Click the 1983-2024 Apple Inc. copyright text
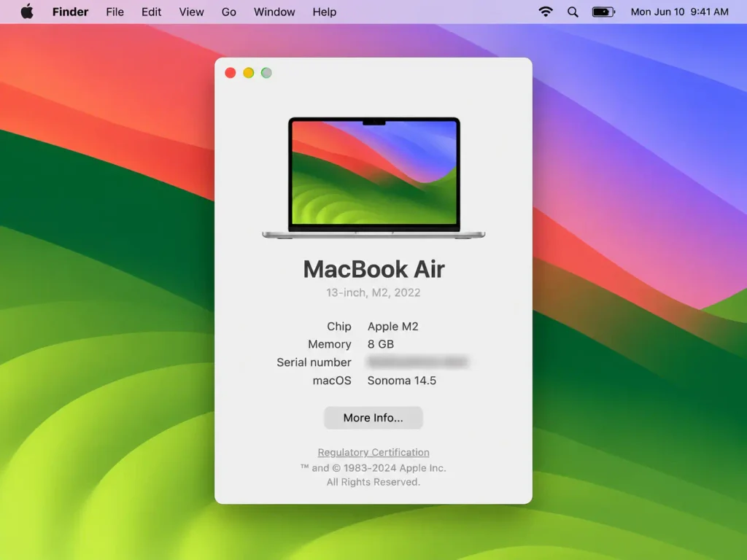Viewport: 747px width, 560px height. coord(373,468)
